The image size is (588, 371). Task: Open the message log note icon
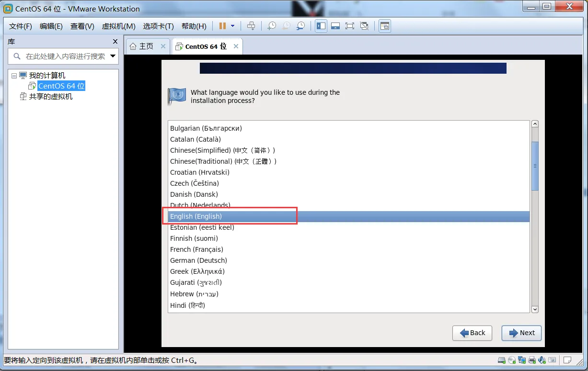[x=567, y=360]
